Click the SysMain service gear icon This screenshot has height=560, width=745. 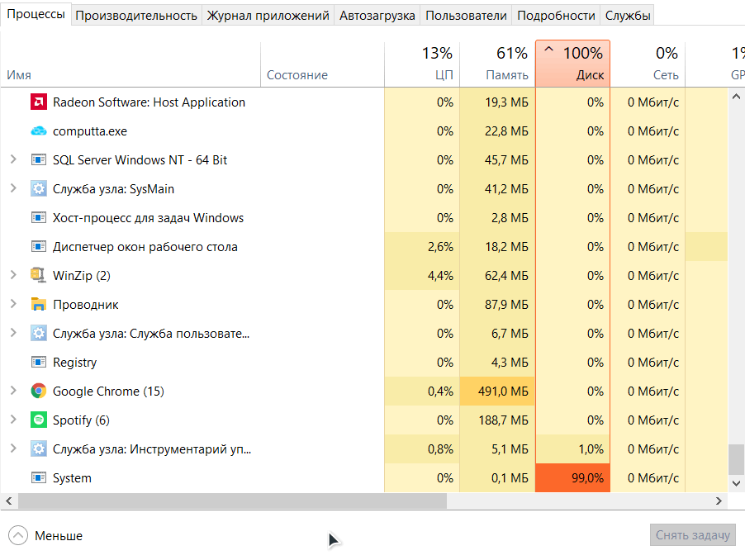(x=38, y=189)
